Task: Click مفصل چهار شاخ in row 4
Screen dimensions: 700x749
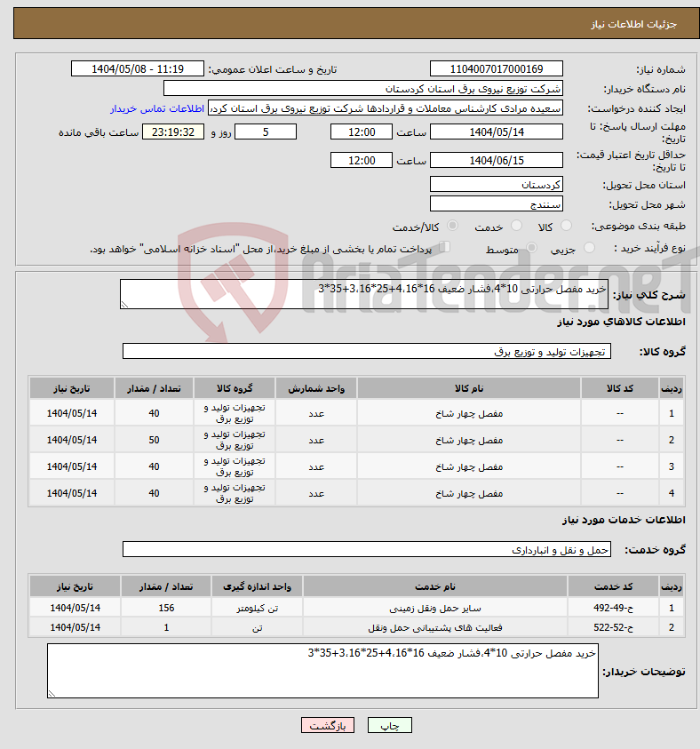Action: point(469,493)
